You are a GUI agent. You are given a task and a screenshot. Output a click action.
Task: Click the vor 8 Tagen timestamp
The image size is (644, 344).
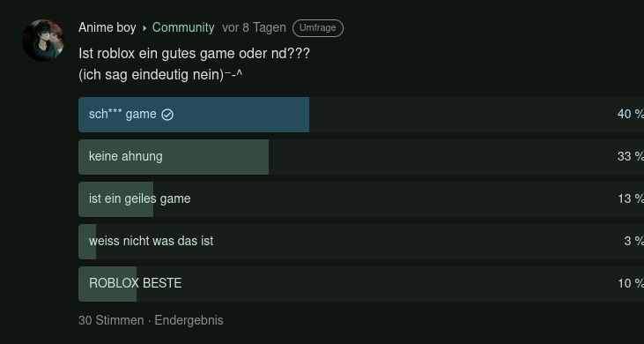(254, 27)
